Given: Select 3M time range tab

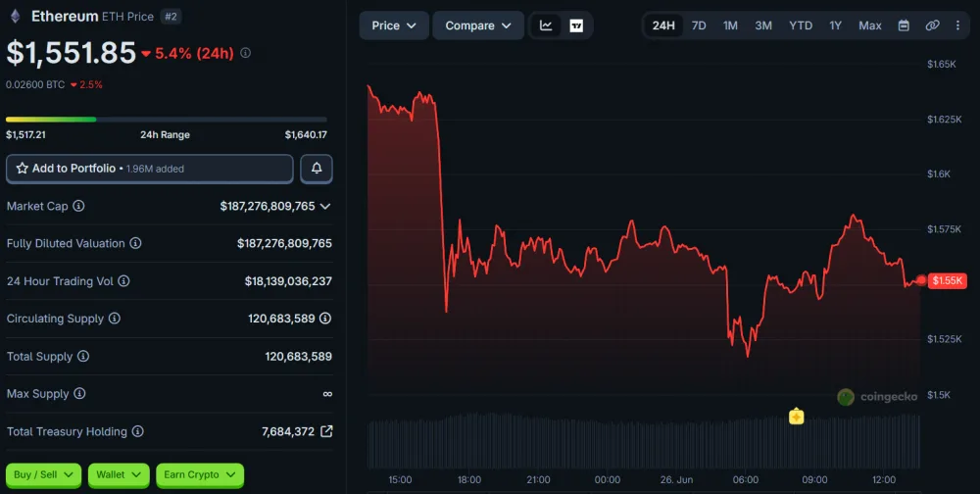Looking at the screenshot, I should (x=763, y=25).
